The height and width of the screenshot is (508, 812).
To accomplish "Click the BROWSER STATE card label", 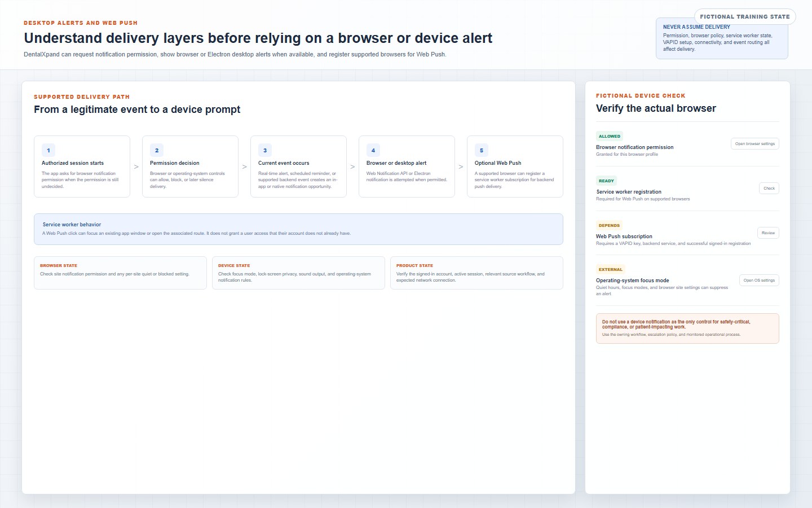I will 59,265.
